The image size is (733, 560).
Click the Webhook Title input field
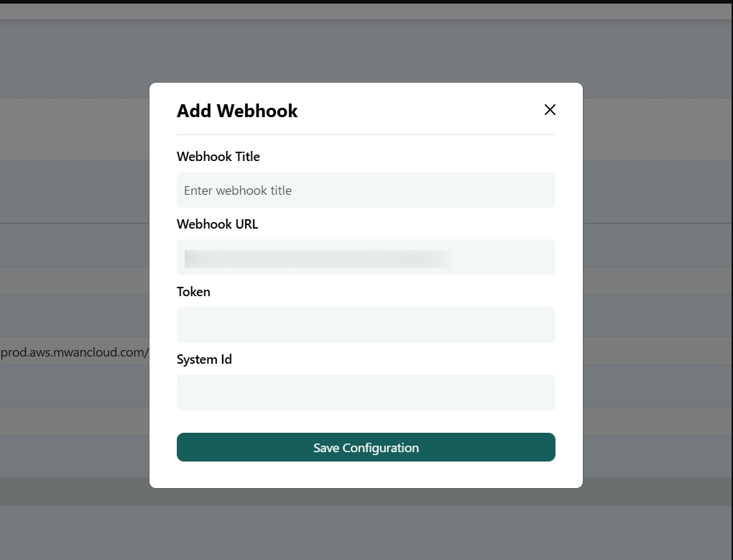tap(366, 190)
